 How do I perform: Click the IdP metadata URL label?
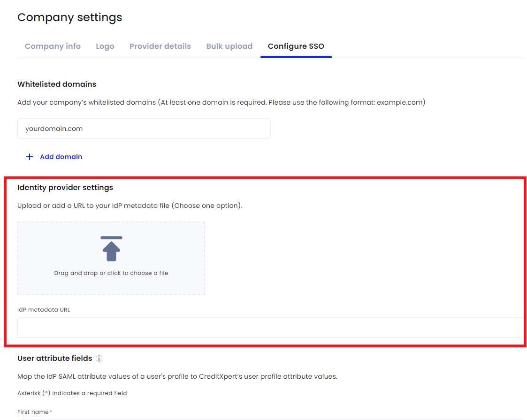(44, 310)
